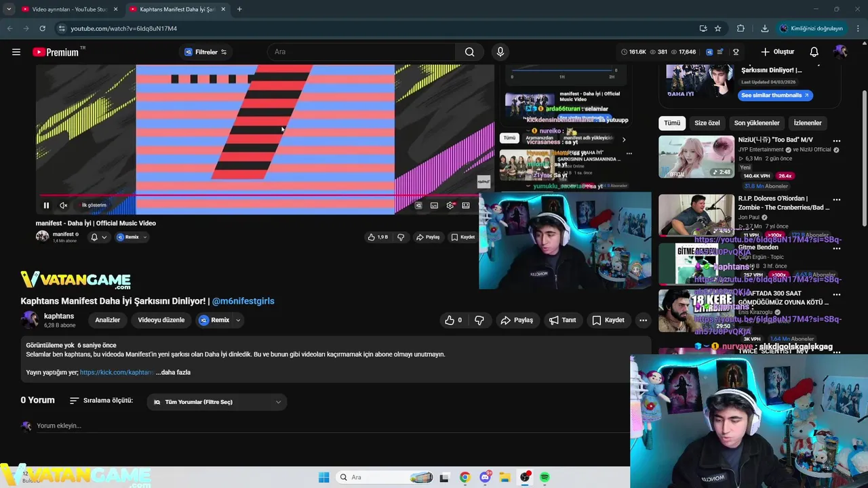Share the kaphtans video with Paylaş
This screenshot has height=488, width=868.
(517, 320)
